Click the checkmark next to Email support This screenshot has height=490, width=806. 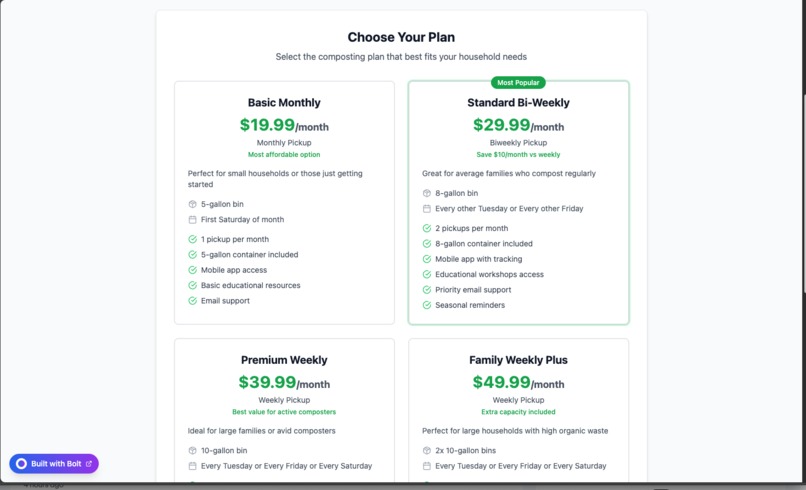coord(192,301)
